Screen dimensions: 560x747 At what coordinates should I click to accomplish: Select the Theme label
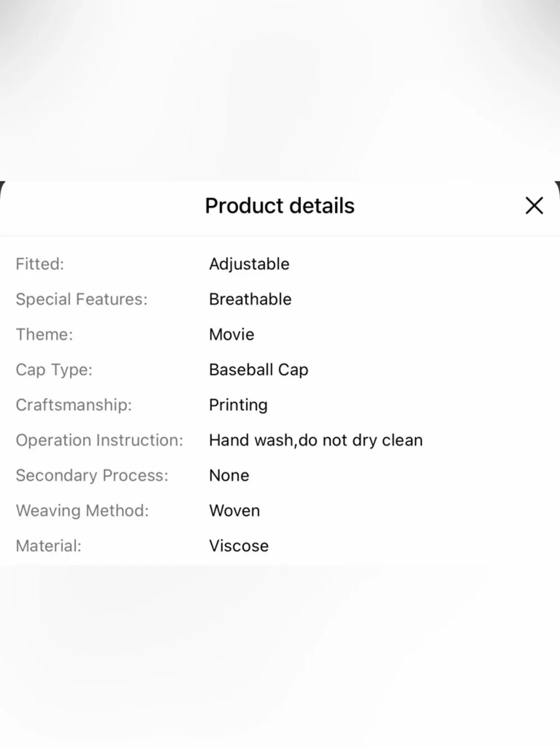pos(44,335)
